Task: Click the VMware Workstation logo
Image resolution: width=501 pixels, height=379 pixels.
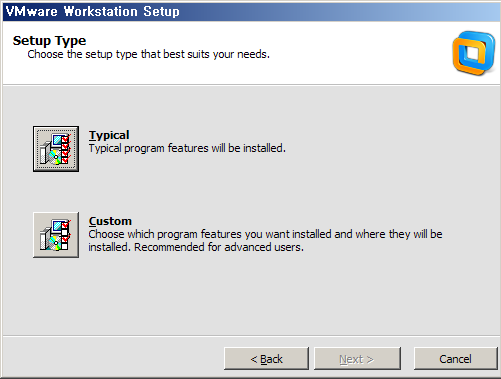Action: [x=474, y=53]
